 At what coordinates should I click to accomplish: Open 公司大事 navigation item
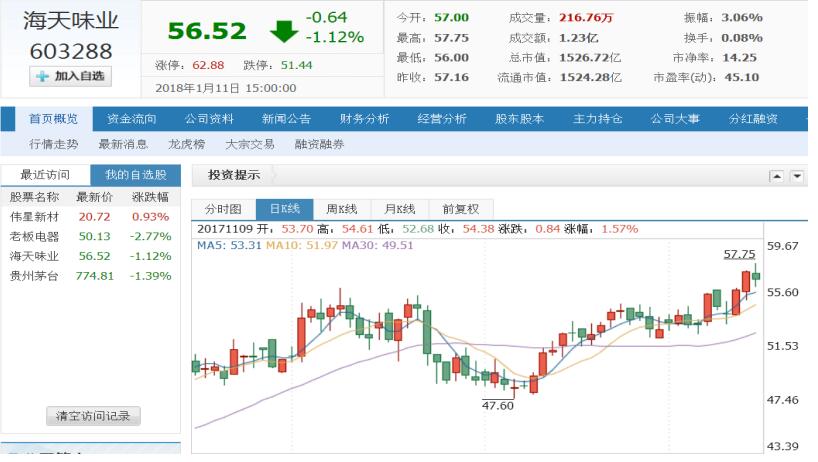click(675, 119)
